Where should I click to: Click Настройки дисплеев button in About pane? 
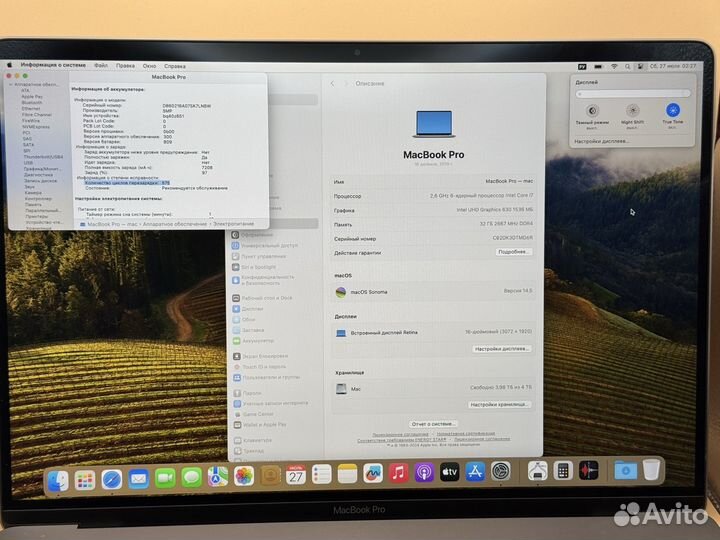coord(502,349)
